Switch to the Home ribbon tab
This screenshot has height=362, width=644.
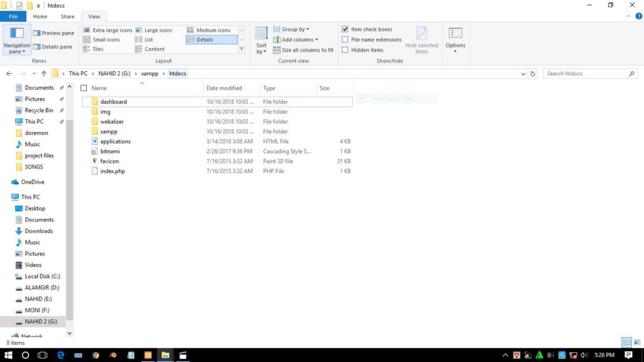point(40,16)
